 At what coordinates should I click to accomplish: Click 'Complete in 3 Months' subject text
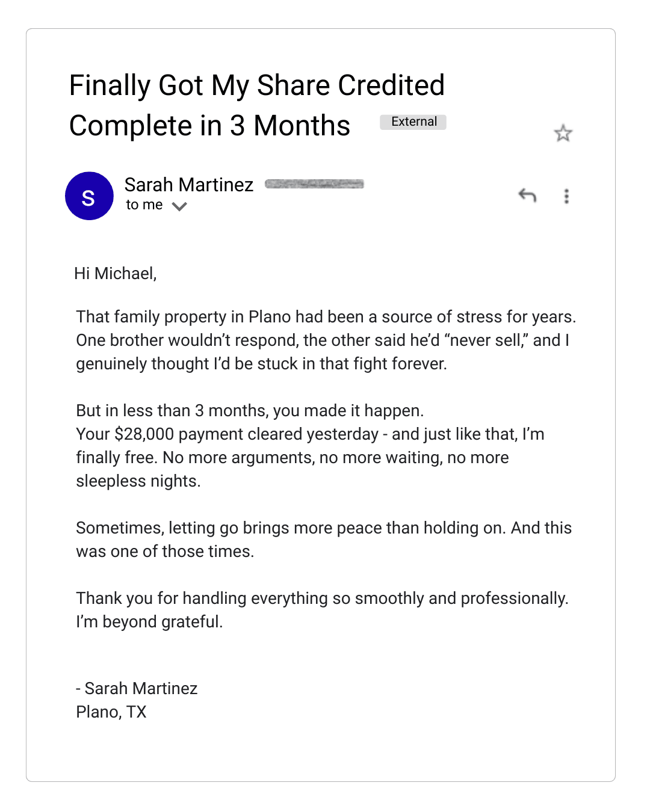pyautogui.click(x=209, y=126)
